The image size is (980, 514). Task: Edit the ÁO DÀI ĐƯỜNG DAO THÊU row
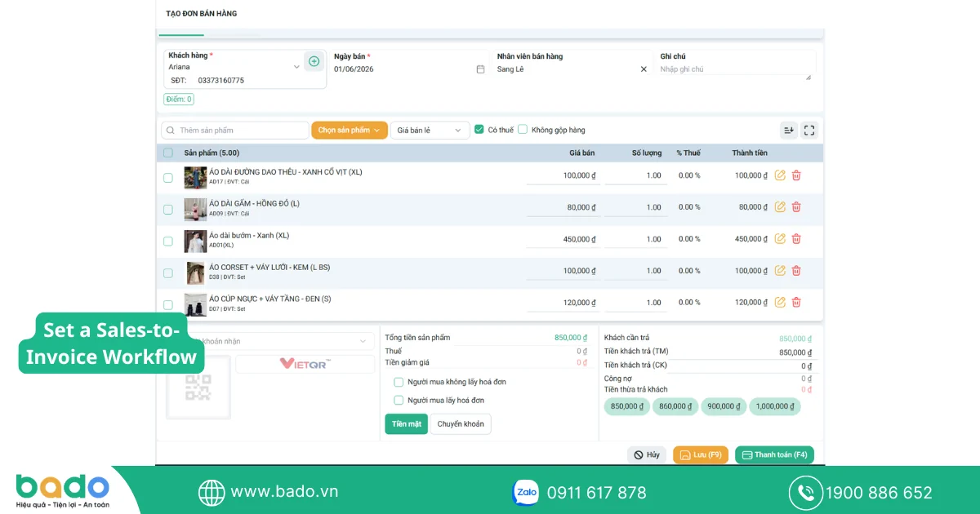click(780, 175)
